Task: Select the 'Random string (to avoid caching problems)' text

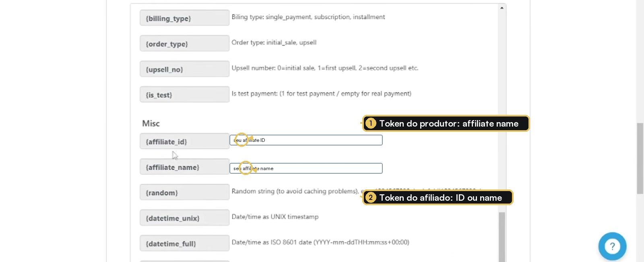Action: [295, 191]
